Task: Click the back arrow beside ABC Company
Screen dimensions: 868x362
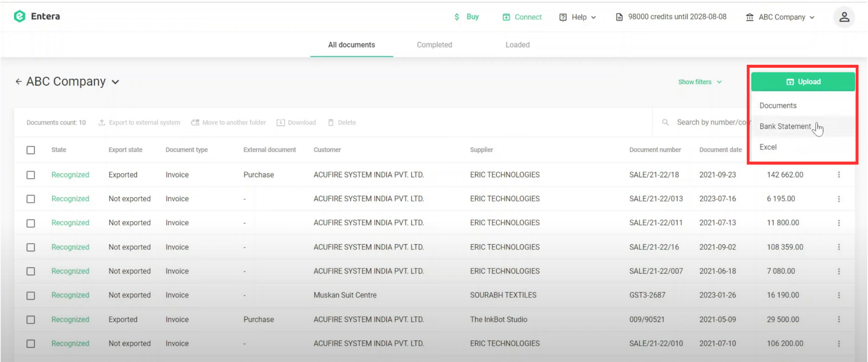Action: [19, 82]
